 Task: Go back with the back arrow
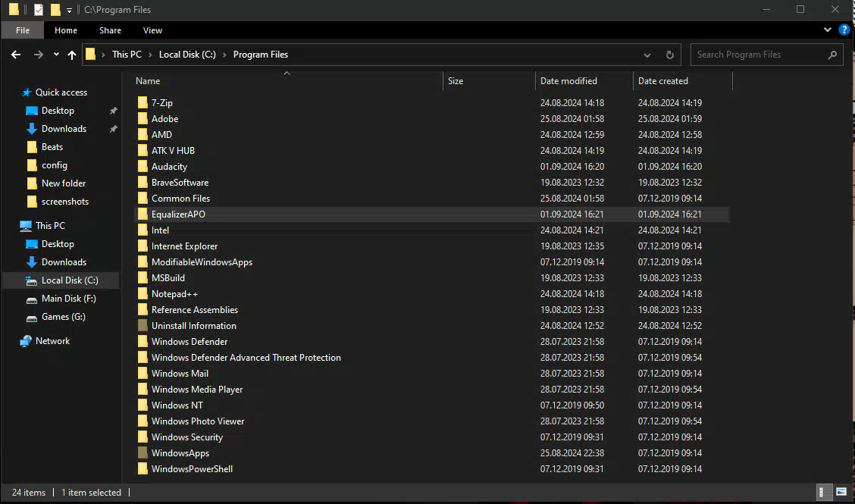[16, 55]
